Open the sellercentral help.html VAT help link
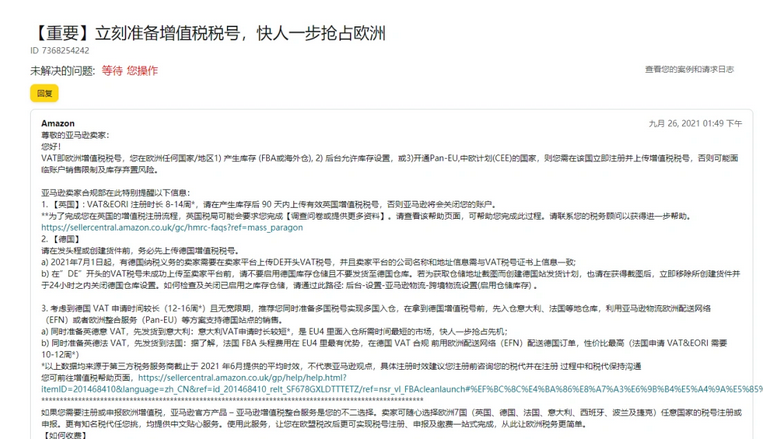The width and height of the screenshot is (784, 446). pos(402,383)
